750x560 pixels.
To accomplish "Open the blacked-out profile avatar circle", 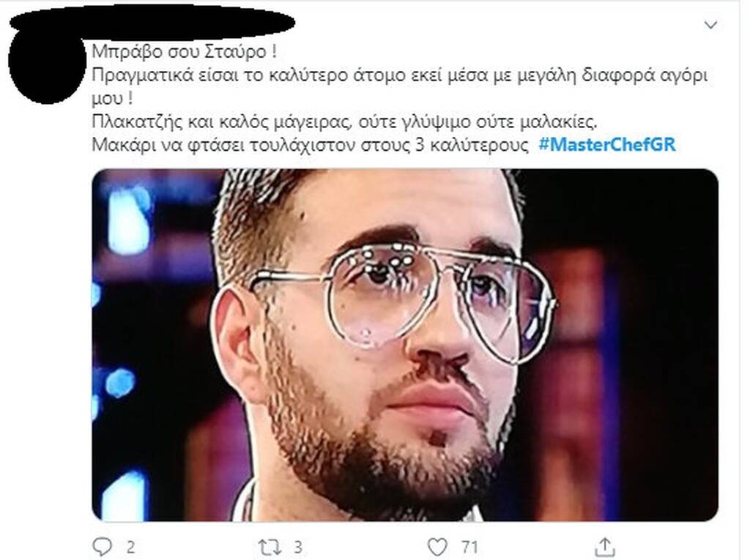I will click(x=46, y=67).
